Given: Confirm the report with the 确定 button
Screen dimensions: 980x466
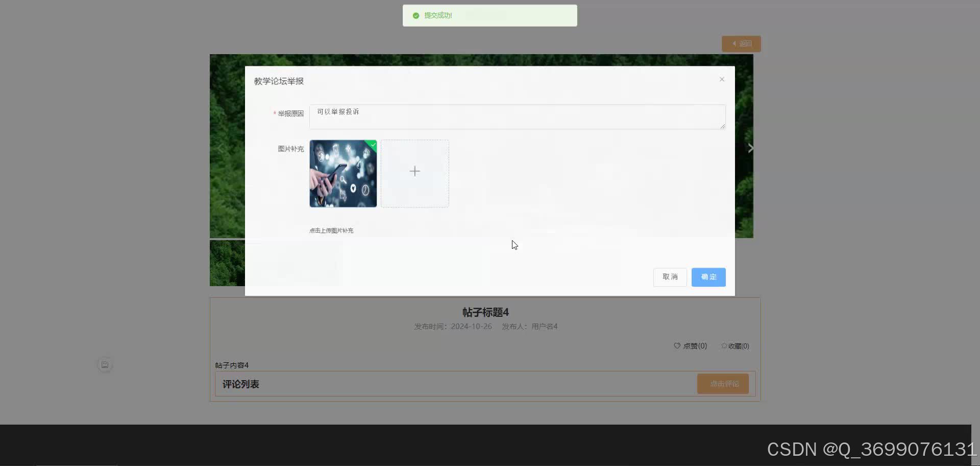Looking at the screenshot, I should [708, 277].
